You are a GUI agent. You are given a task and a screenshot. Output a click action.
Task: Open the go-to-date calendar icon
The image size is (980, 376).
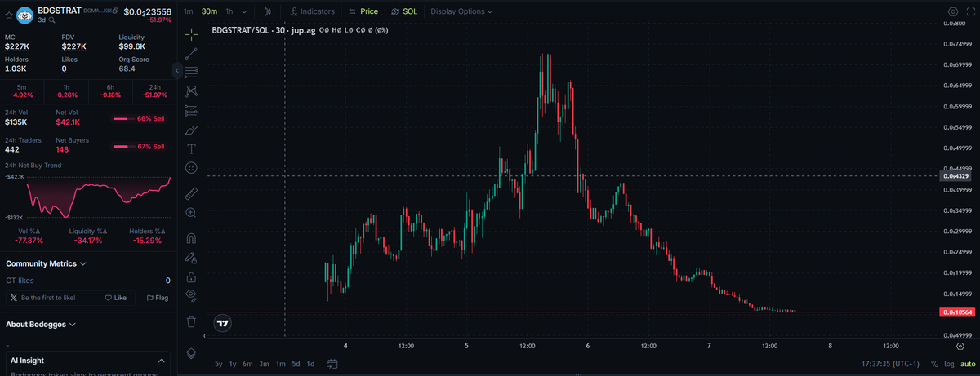[332, 364]
